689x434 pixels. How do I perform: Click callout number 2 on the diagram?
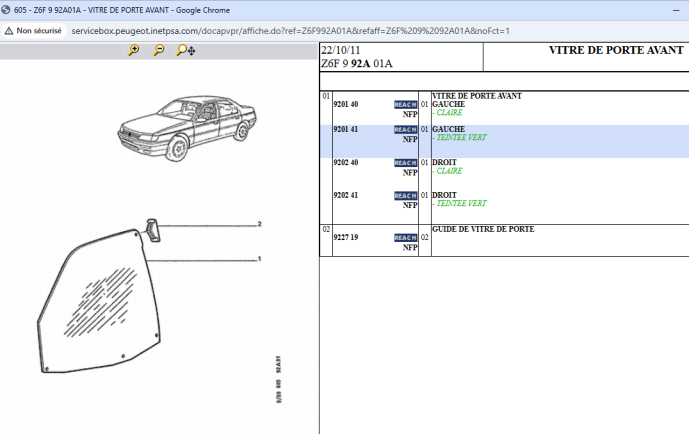259,224
